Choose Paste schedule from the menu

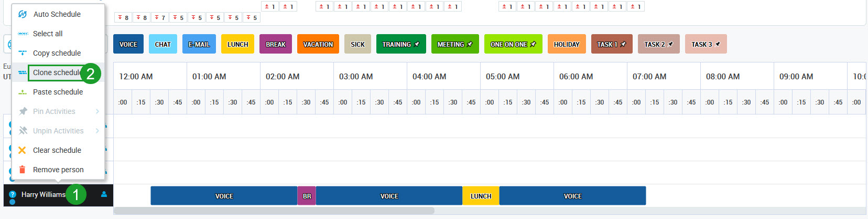coord(58,92)
